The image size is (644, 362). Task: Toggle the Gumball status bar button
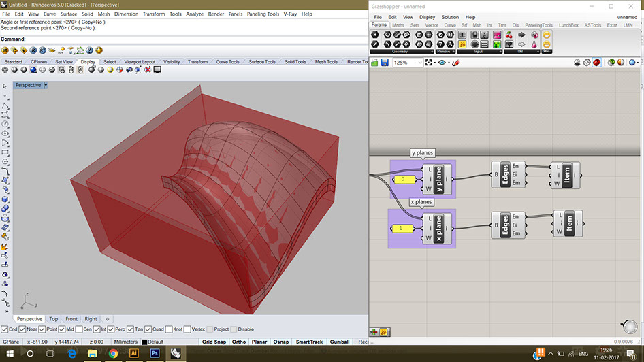340,342
